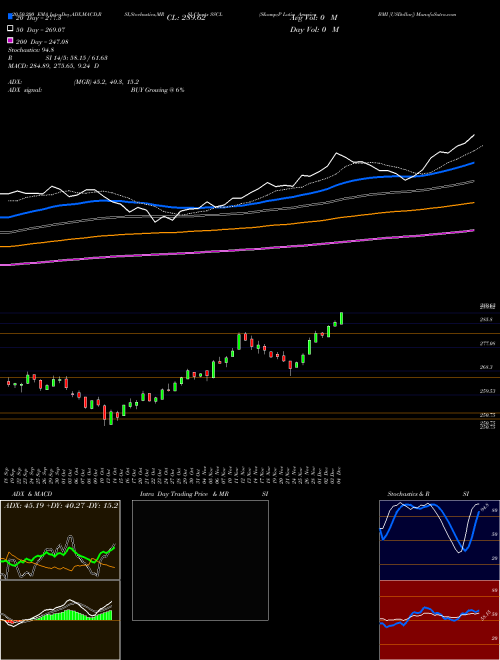Click the 283.8 price axis label
This screenshot has height=660, width=500.
[486, 319]
